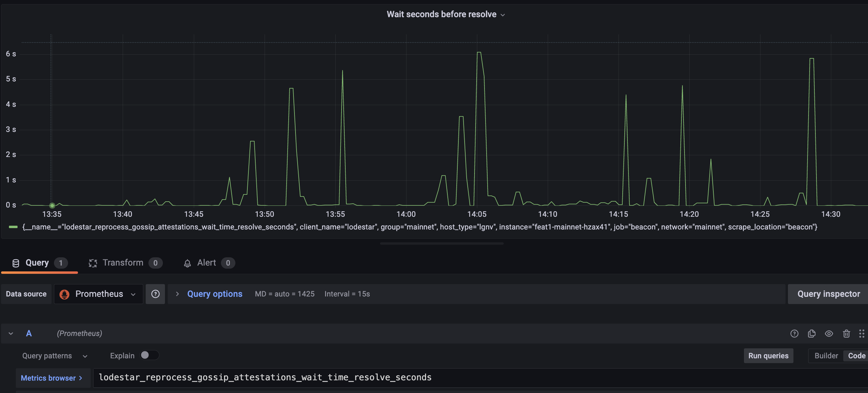Expand Query patterns dropdown

(55, 356)
